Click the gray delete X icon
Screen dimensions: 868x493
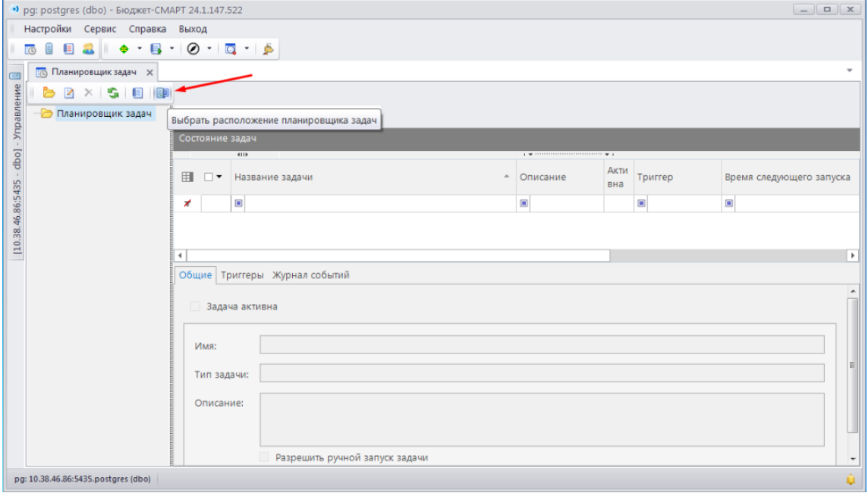pyautogui.click(x=89, y=93)
